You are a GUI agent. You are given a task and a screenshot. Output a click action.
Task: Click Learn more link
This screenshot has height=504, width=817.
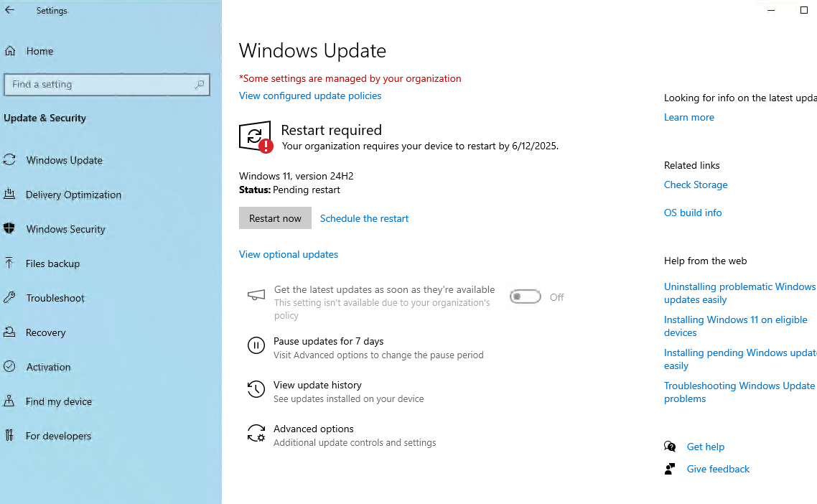[x=688, y=117]
